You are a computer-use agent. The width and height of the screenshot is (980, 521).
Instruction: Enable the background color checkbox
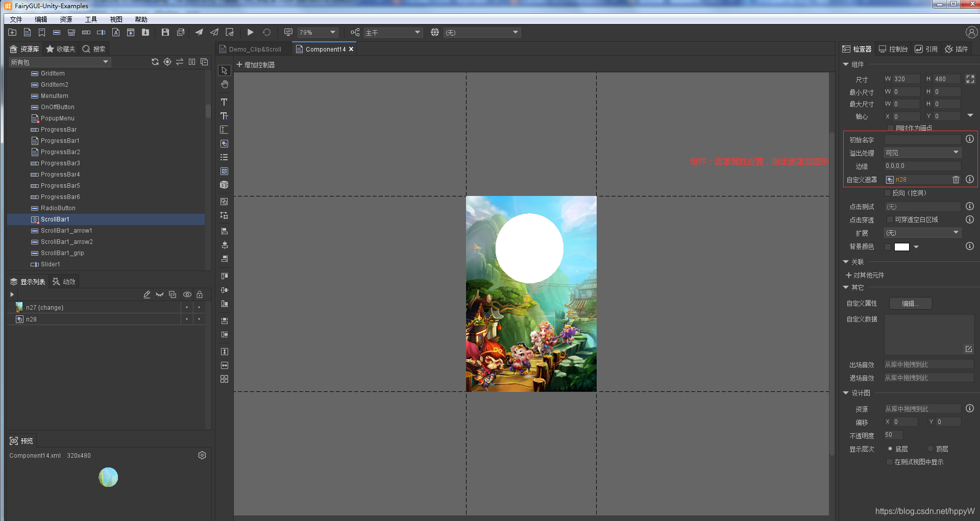888,247
